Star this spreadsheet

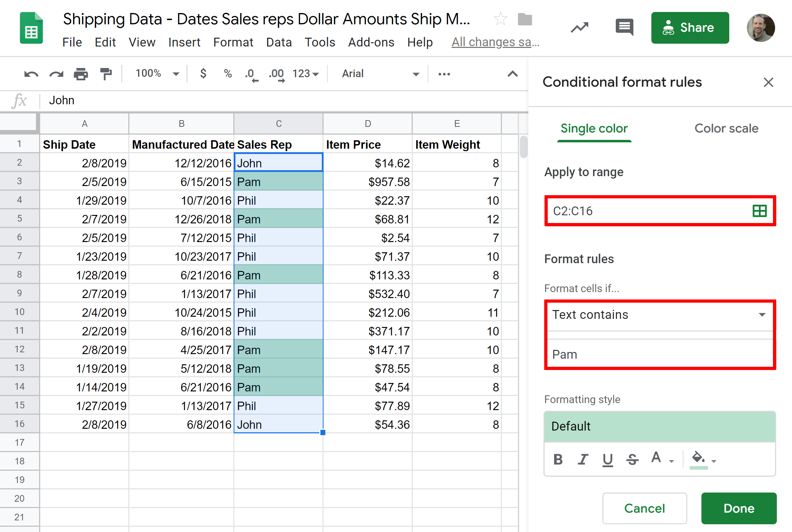point(500,19)
